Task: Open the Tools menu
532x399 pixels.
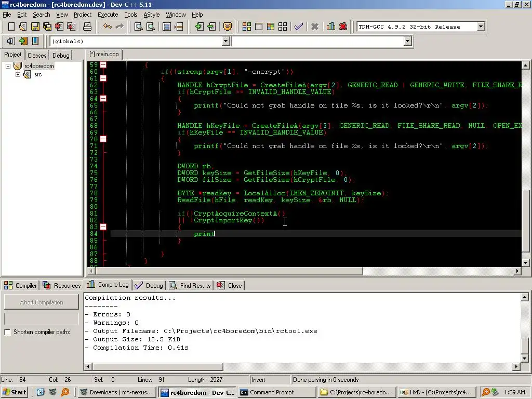Action: [130, 15]
